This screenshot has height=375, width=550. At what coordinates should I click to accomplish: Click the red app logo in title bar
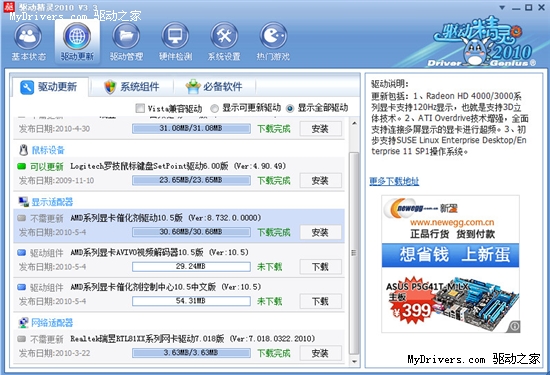click(9, 6)
